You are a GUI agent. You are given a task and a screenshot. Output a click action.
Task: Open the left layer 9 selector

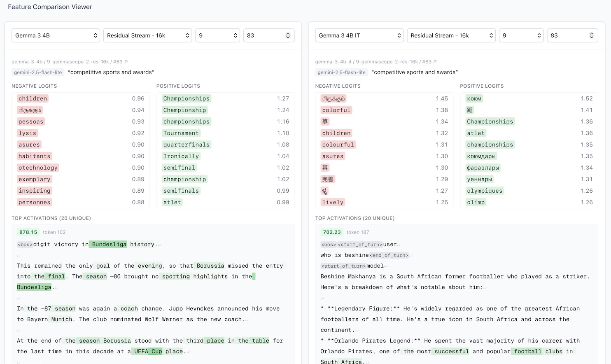[x=217, y=35]
